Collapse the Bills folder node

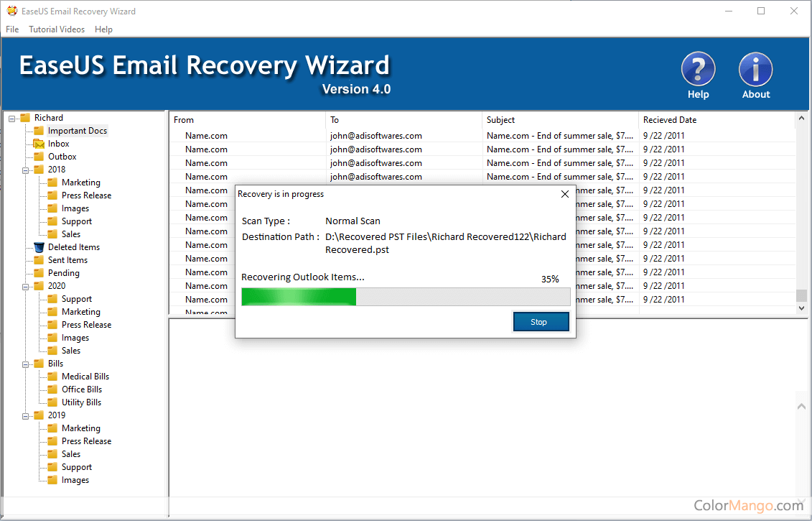click(26, 364)
